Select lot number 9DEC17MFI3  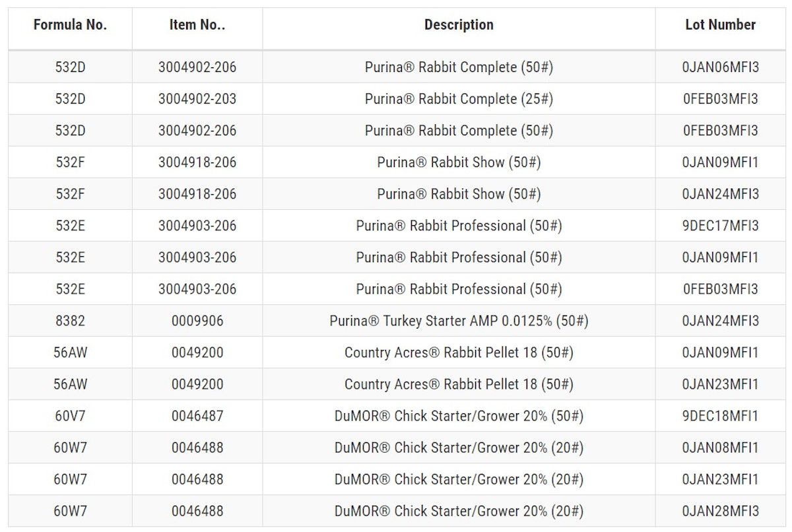721,226
